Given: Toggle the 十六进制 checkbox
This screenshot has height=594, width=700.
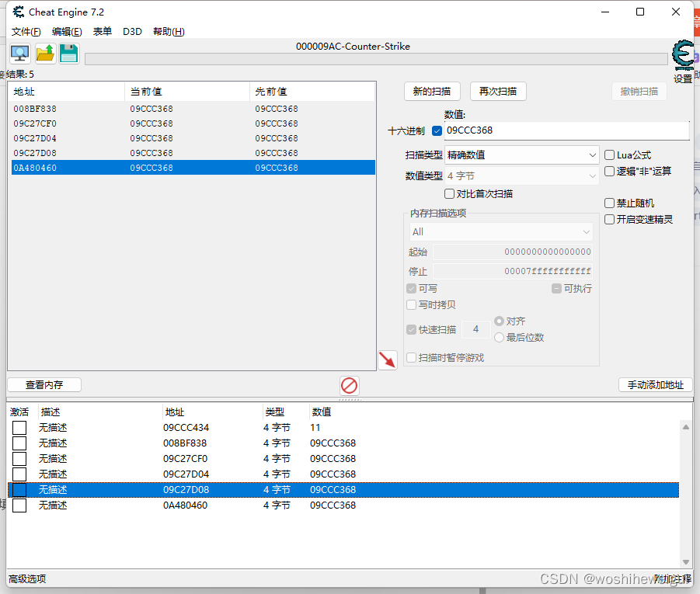Looking at the screenshot, I should tap(437, 130).
